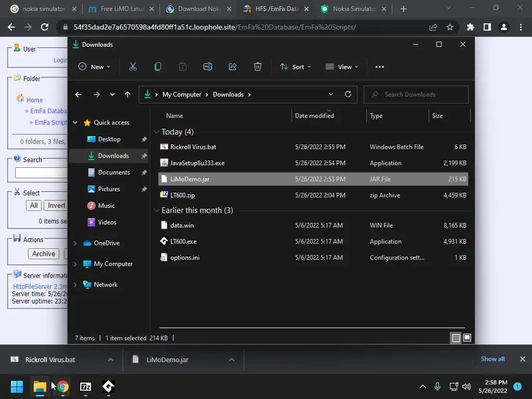Screen dimensions: 532x399
Task: Open a new browser tab
Action: pyautogui.click(x=403, y=9)
